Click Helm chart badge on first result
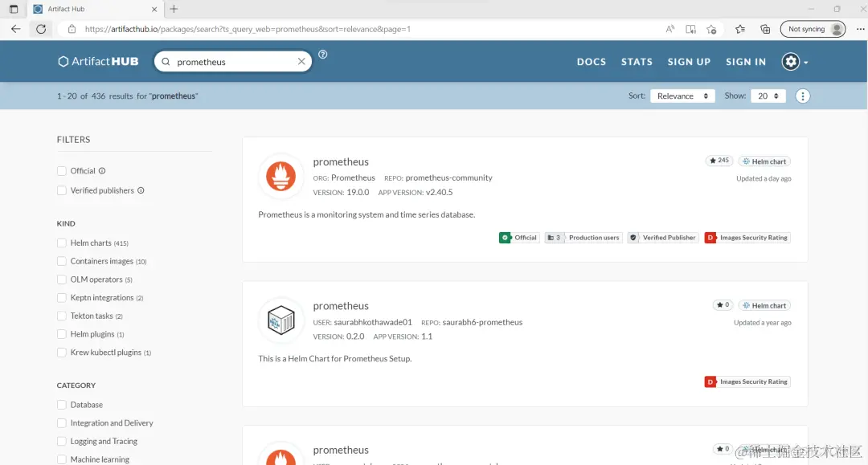This screenshot has height=465, width=868. coord(764,161)
